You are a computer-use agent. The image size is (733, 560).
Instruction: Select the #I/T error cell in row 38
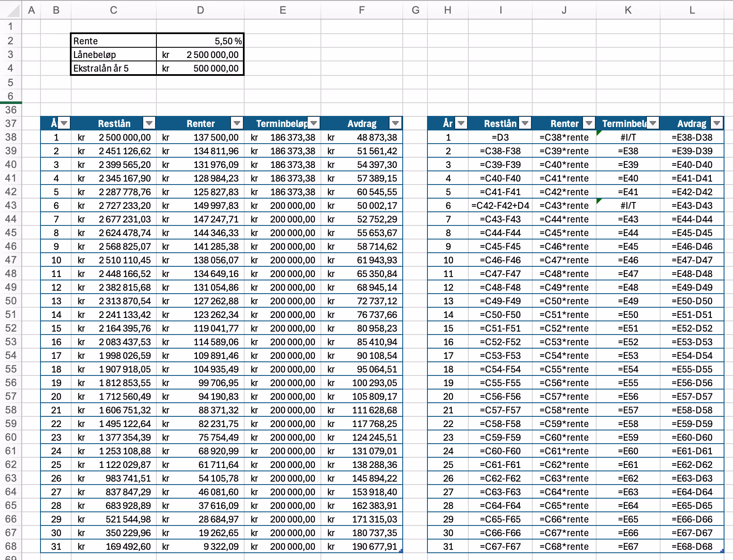click(x=628, y=137)
